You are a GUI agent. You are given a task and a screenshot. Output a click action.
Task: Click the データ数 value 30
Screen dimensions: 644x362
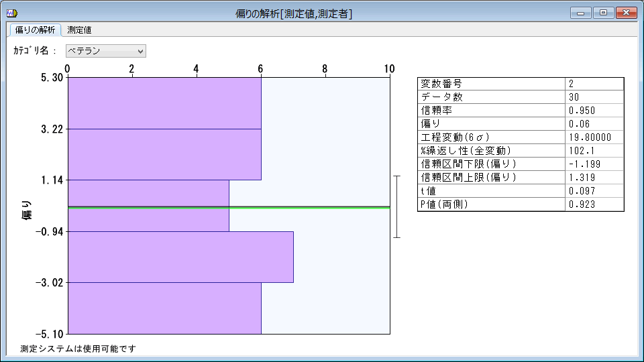[x=574, y=97]
